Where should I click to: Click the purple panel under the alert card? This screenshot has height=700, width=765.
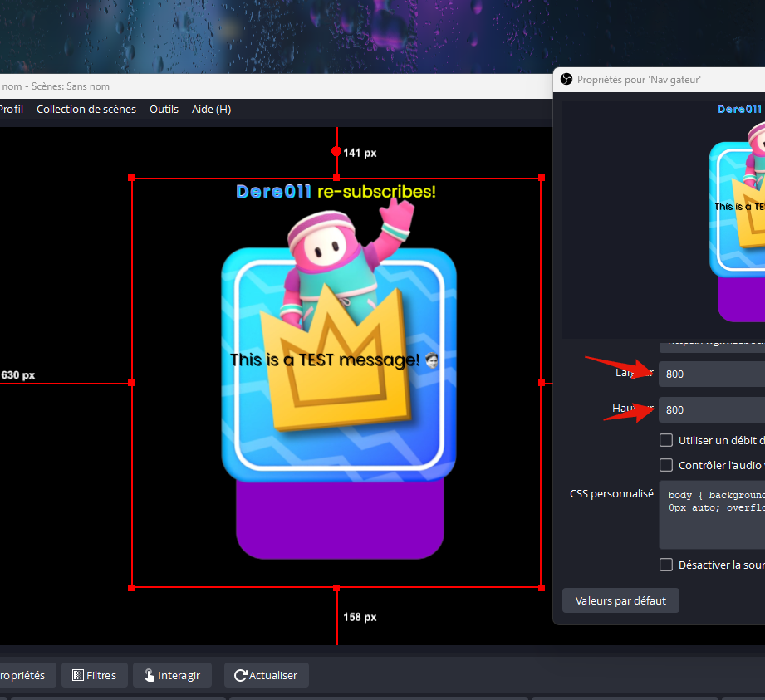340,520
